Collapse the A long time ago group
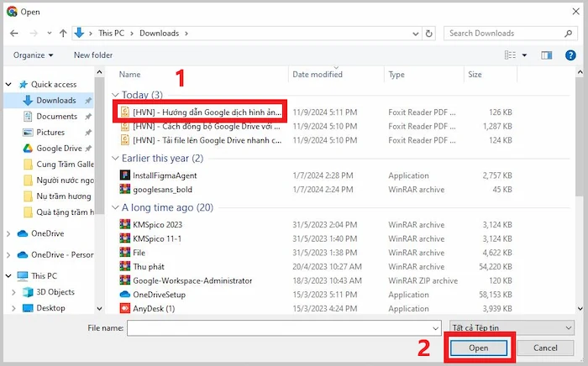This screenshot has width=588, height=366. coord(116,207)
